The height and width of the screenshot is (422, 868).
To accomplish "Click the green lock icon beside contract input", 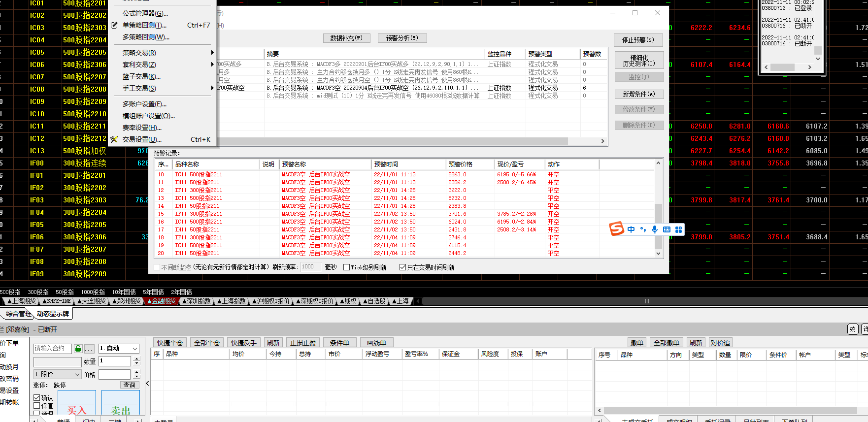I will click(78, 349).
